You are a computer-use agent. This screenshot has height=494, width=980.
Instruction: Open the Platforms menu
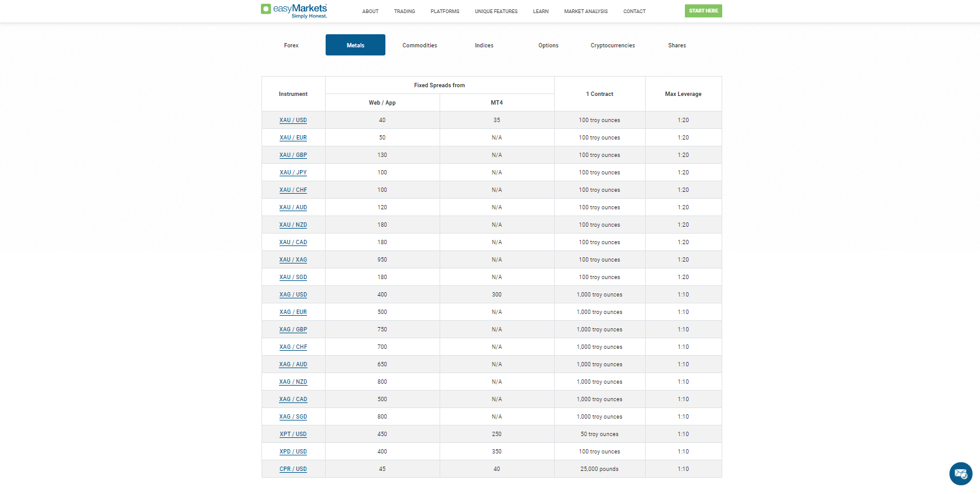point(445,11)
